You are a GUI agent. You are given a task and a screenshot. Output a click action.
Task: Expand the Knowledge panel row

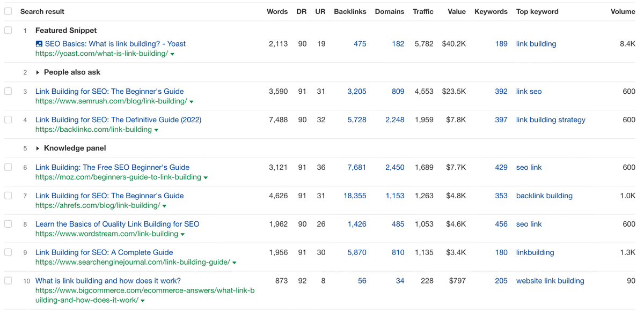[38, 148]
